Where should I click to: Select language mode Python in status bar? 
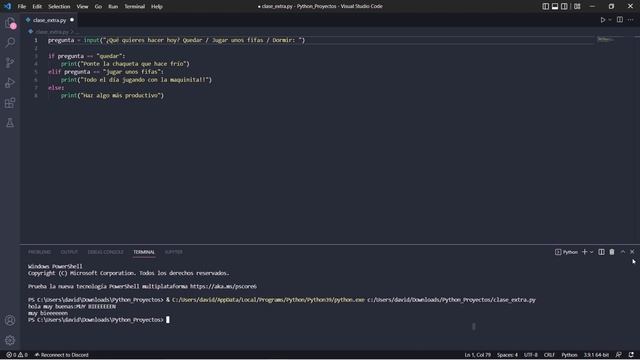click(569, 355)
